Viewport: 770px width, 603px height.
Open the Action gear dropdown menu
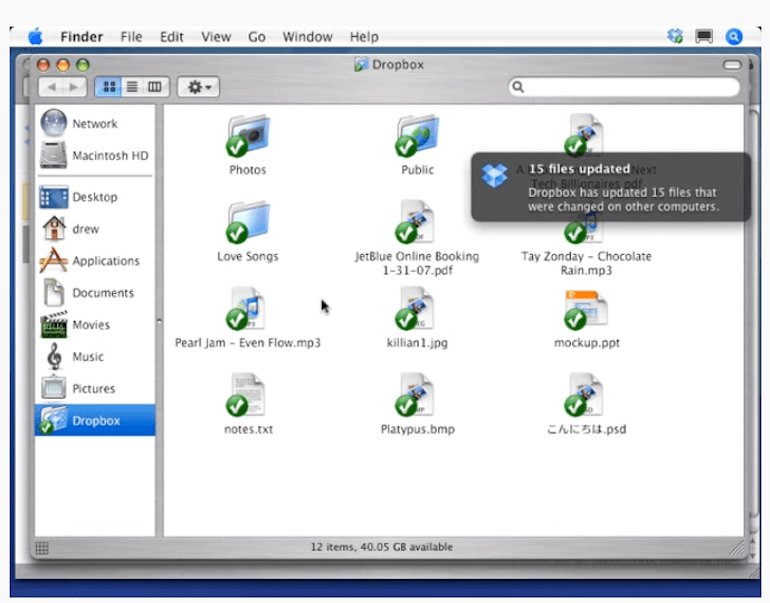click(198, 87)
